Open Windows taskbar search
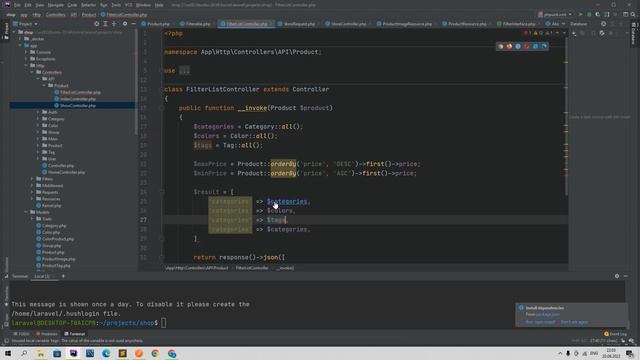 pyautogui.click(x=24, y=353)
